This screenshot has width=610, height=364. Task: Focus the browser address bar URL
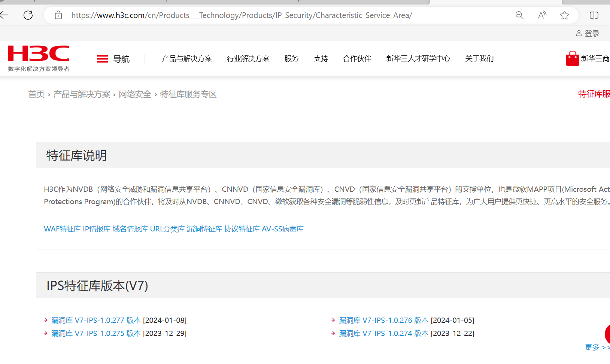coord(242,15)
